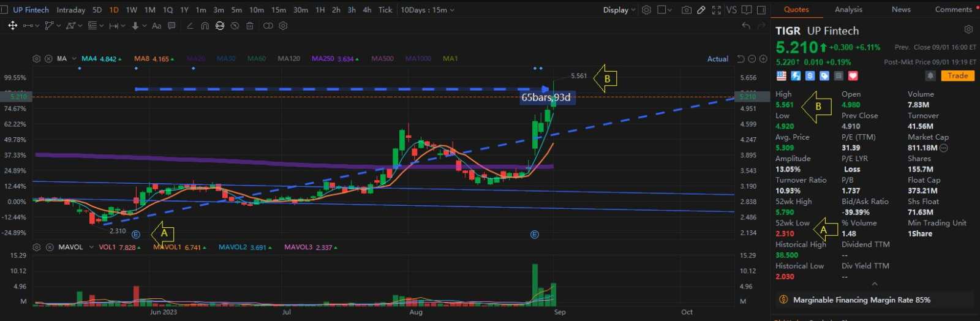980x321 pixels.
Task: Select the move/crosshair cursor tool
Action: click(12, 26)
